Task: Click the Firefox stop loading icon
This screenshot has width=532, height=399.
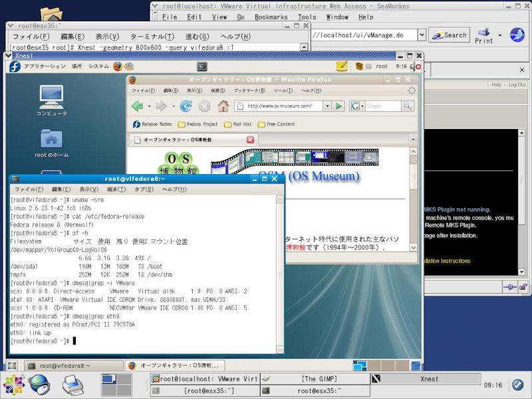Action: click(x=204, y=106)
